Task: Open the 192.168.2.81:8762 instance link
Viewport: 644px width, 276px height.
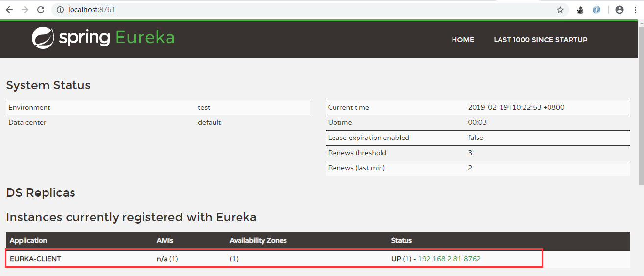Action: (x=449, y=259)
